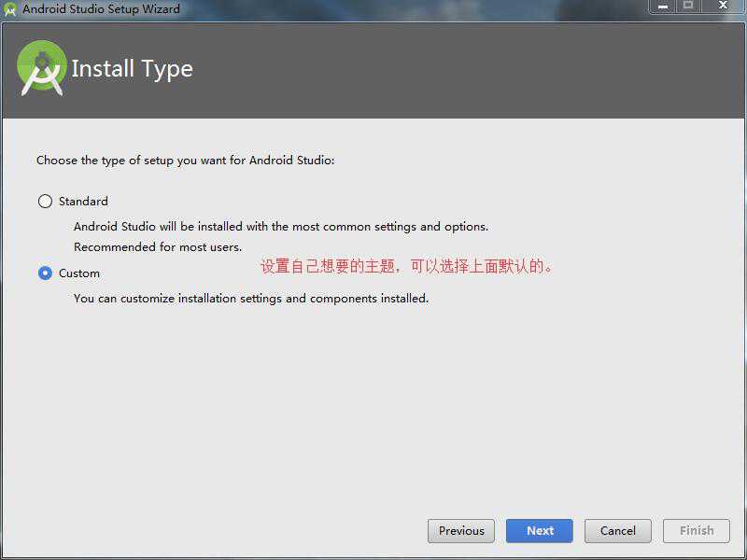Go back with the Previous button
Screen dimensions: 747x560
(x=461, y=531)
